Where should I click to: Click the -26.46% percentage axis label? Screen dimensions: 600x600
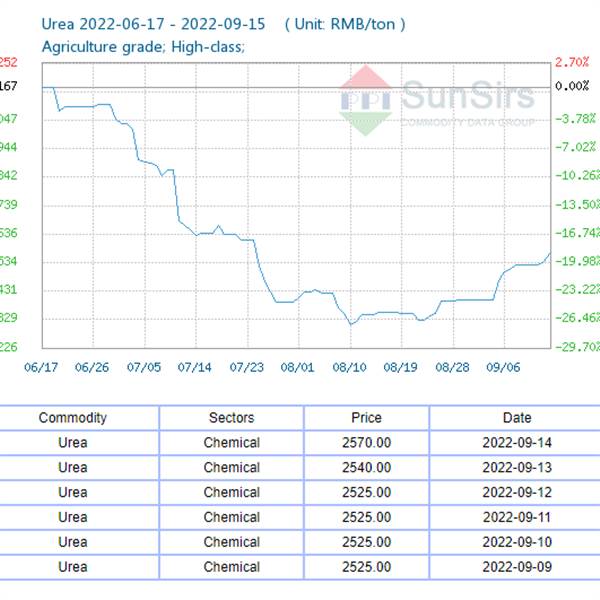click(577, 318)
